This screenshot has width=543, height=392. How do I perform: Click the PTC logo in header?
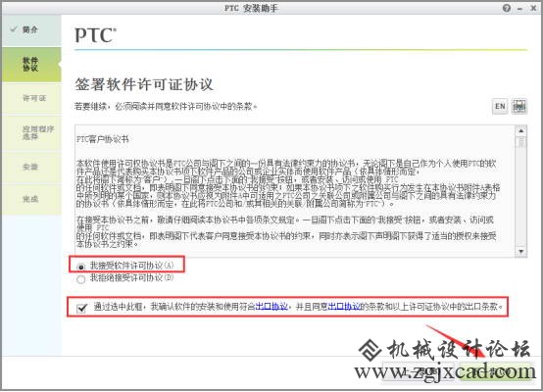pyautogui.click(x=96, y=35)
